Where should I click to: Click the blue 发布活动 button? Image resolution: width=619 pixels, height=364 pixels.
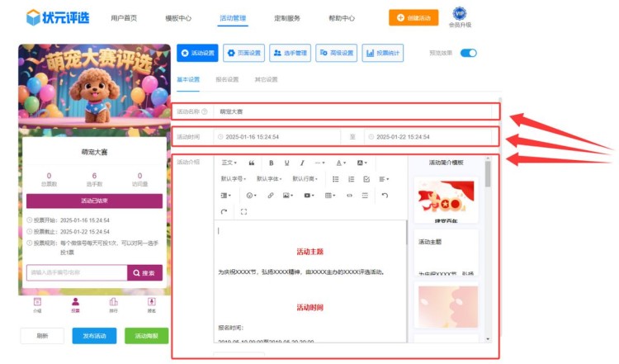[94, 336]
